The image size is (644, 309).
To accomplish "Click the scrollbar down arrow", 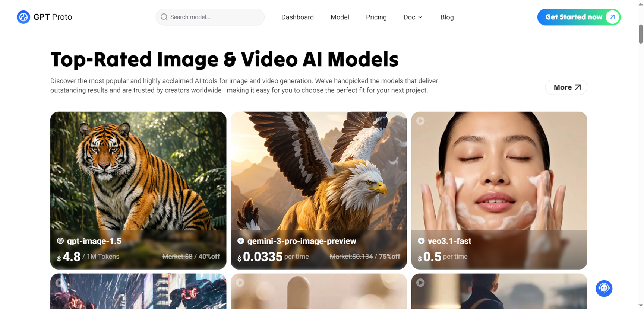I will 641,306.
